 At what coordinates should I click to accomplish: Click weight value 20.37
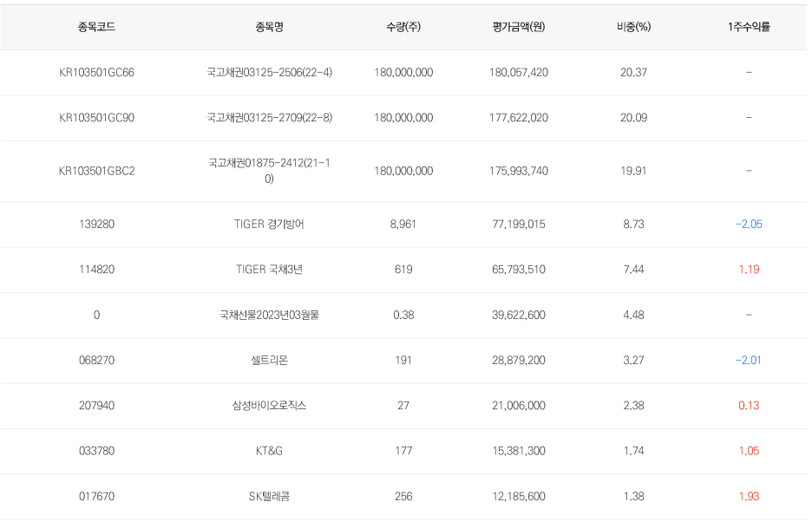tap(633, 73)
